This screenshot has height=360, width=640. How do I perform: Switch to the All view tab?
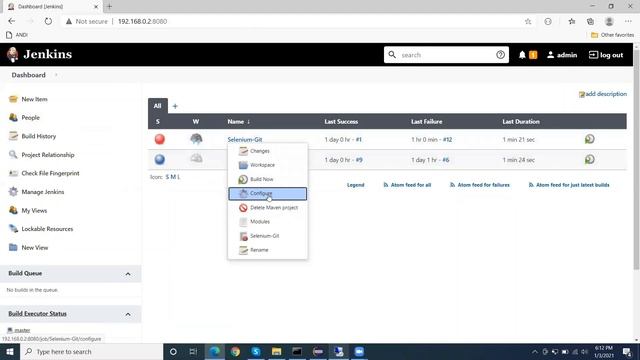pos(158,106)
